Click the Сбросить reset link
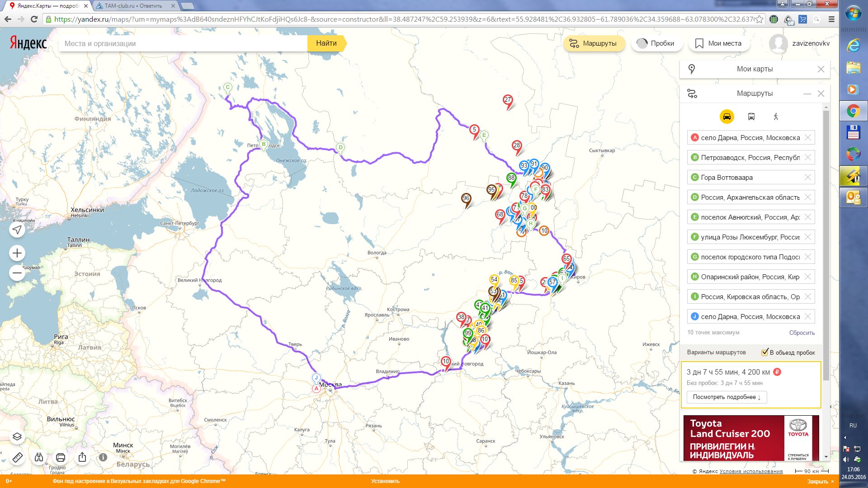 coord(802,333)
